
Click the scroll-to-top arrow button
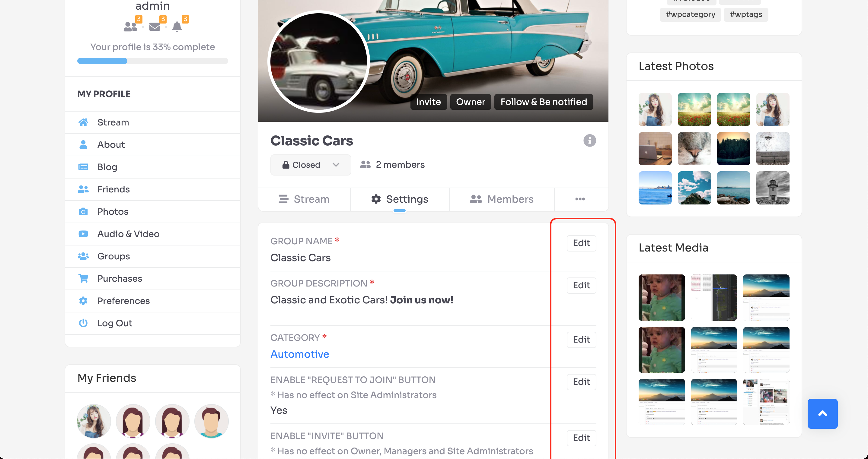[822, 413]
